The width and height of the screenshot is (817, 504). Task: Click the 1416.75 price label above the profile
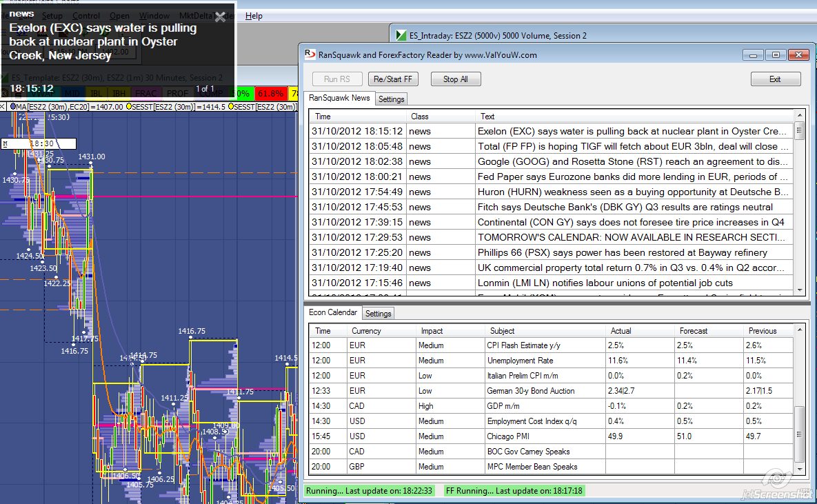point(192,331)
